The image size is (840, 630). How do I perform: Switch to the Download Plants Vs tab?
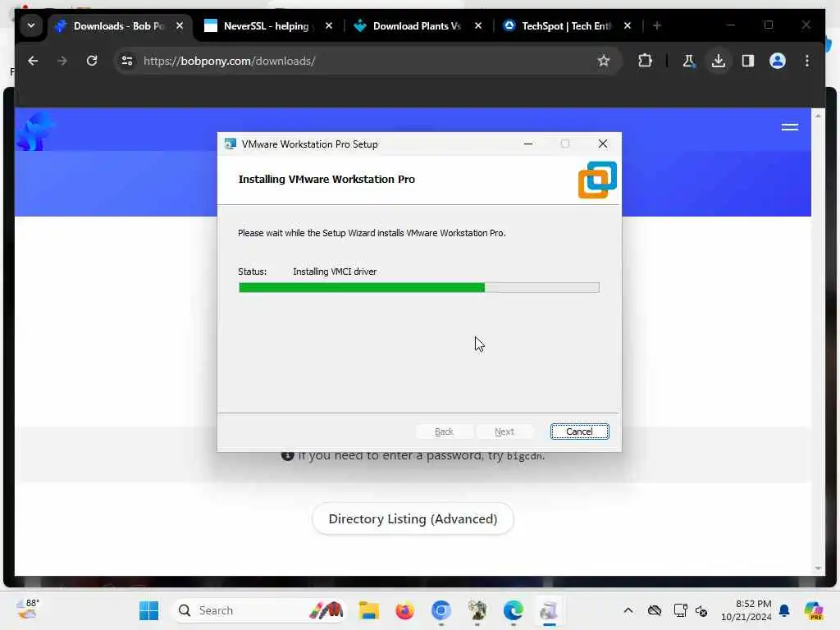(416, 25)
